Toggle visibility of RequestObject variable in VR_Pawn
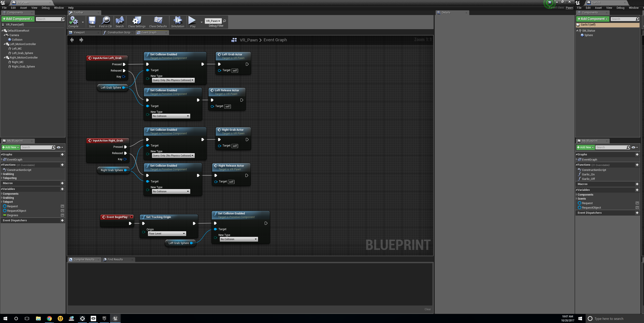Screen dimensions: 644x323 (x=62, y=211)
